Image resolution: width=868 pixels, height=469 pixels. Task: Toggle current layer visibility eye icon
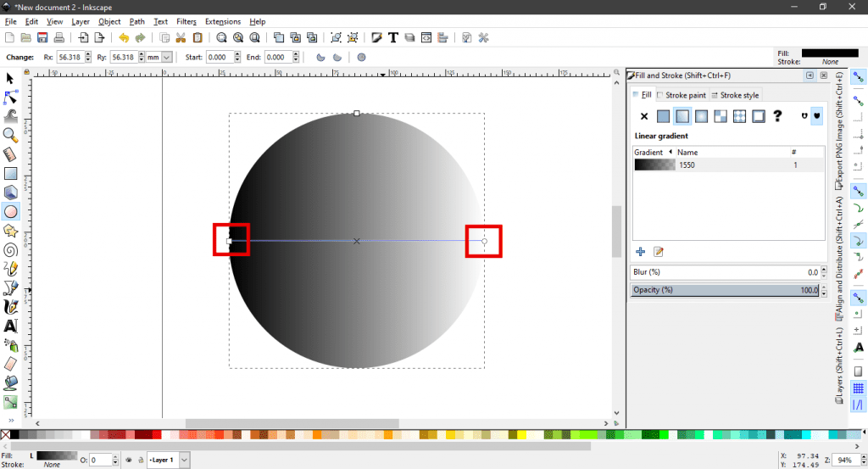pos(129,461)
